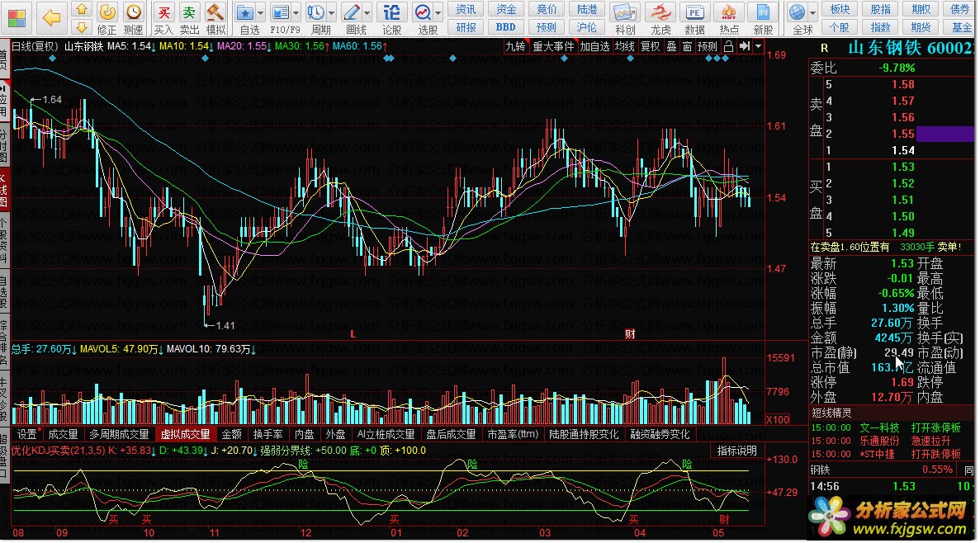Open the 陆股通持股变化 tab
980x543 pixels.
(585, 434)
